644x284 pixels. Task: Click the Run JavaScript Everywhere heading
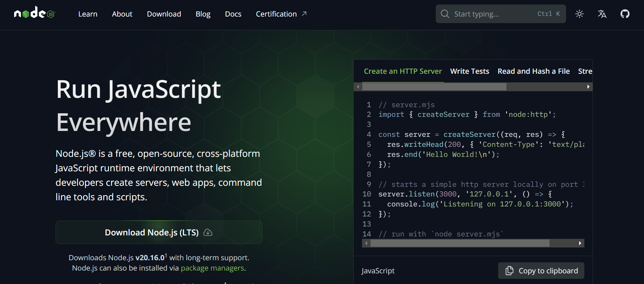138,105
